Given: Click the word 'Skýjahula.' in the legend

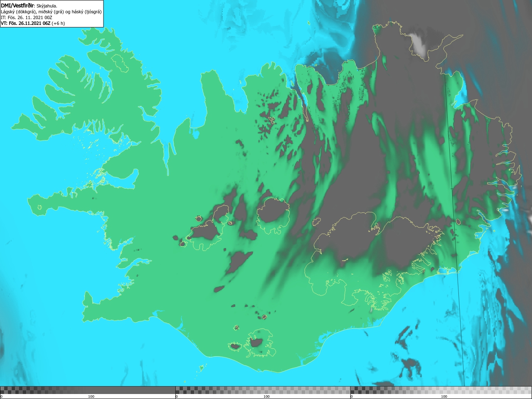Looking at the screenshot, I should point(47,6).
